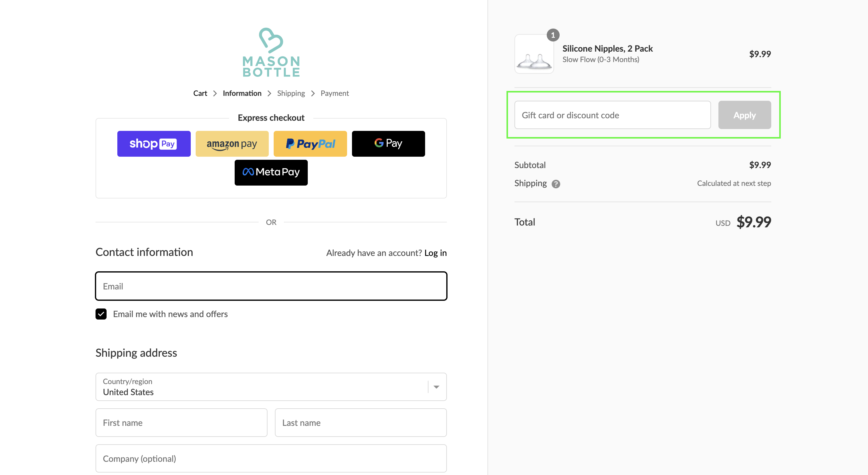Check out with Google Pay
The height and width of the screenshot is (475, 868).
point(388,143)
